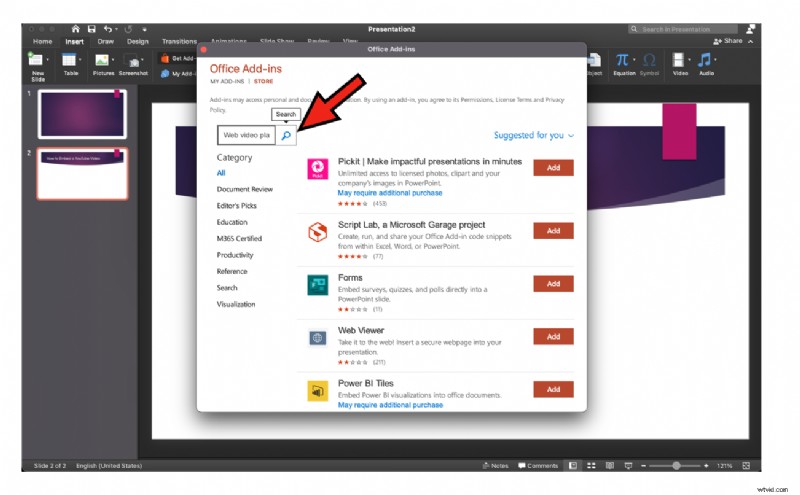Expand the Equation dropdown arrow
Image resolution: width=800 pixels, height=495 pixels.
pyautogui.click(x=634, y=60)
